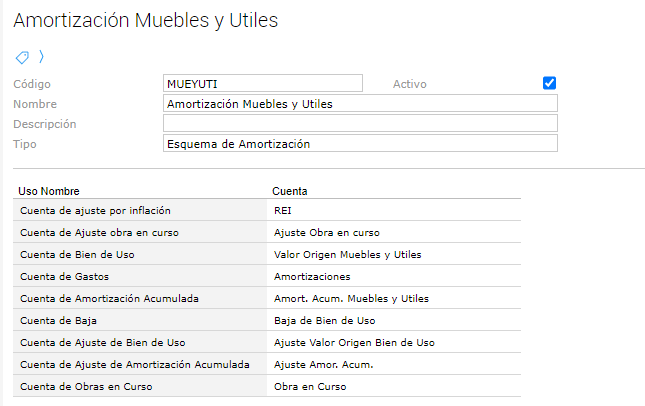This screenshot has height=406, width=645.
Task: Edit the Nombre text field
Action: coord(359,104)
